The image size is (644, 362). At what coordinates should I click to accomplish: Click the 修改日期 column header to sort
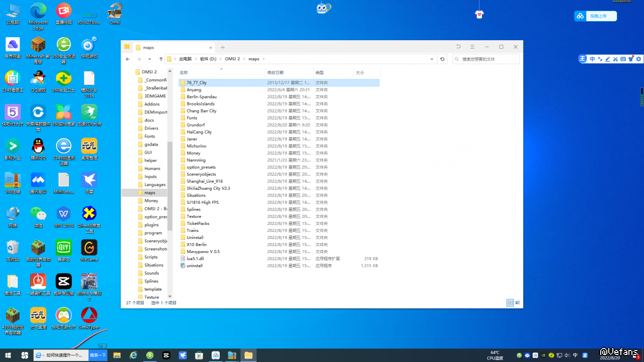(x=275, y=73)
